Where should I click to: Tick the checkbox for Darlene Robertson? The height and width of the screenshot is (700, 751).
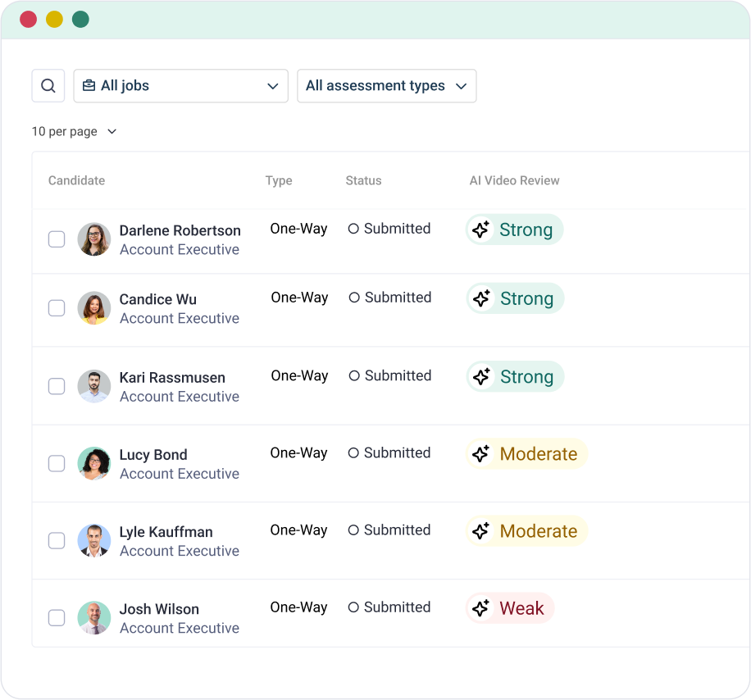point(57,239)
